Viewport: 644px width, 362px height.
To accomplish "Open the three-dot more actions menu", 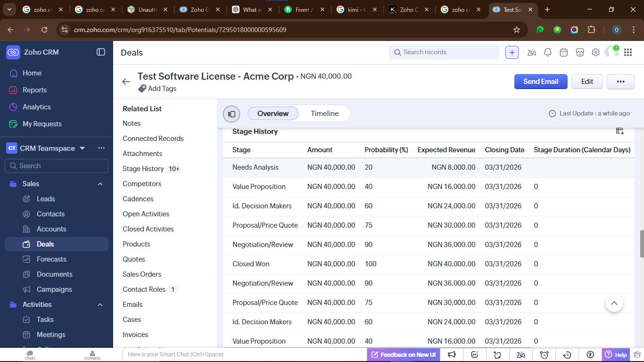I will (x=620, y=82).
